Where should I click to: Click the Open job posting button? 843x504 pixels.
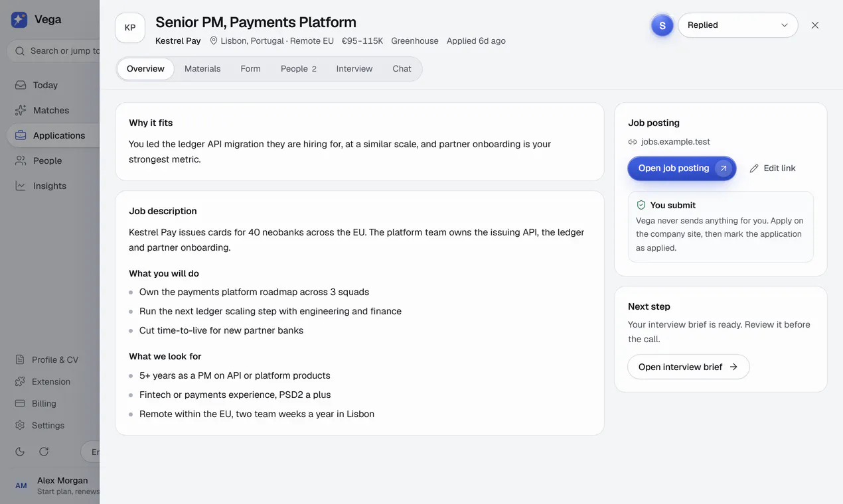point(682,168)
